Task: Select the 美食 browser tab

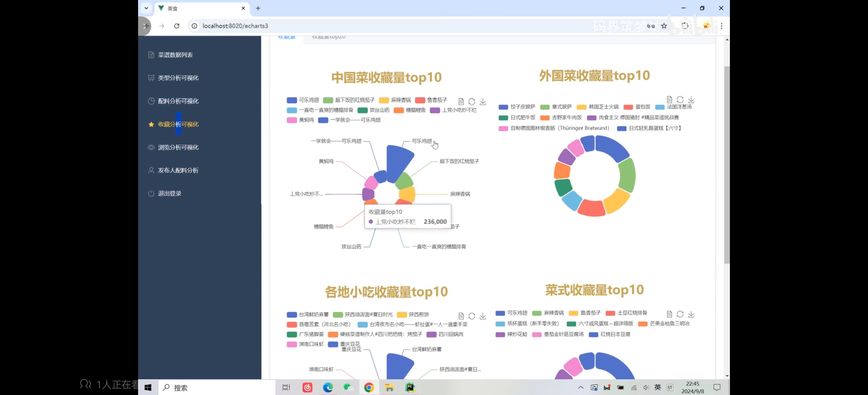Action: pos(202,9)
